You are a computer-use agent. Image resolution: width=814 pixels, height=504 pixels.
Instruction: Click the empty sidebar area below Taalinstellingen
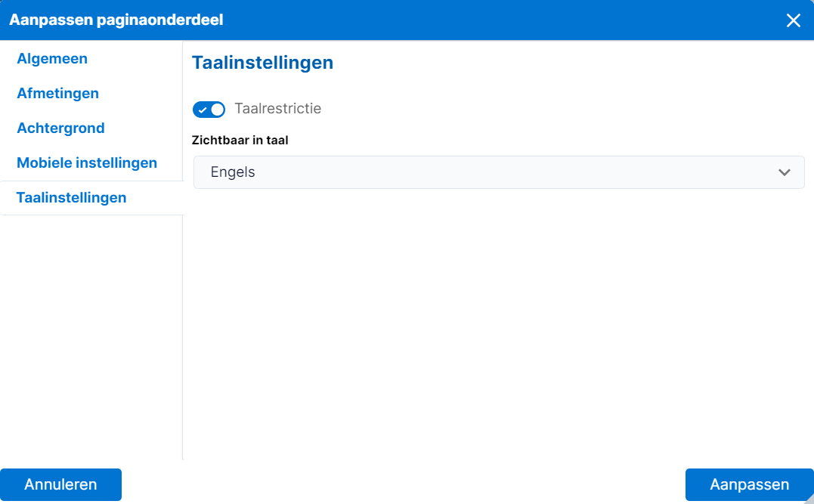click(91, 337)
